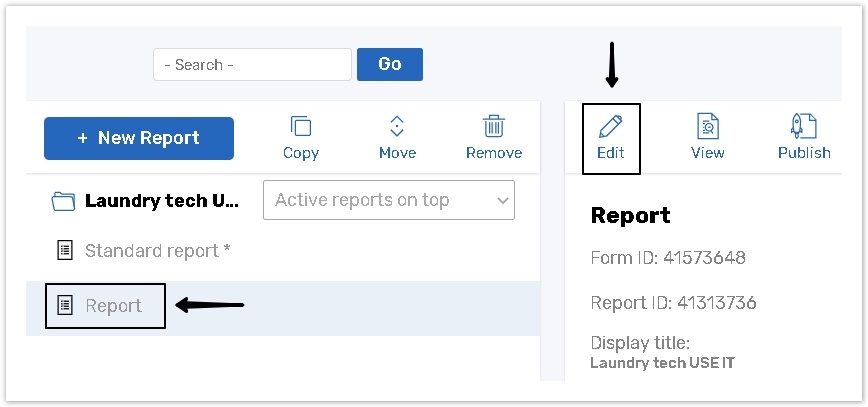The image size is (868, 407).
Task: Select the Laundry tech folder name
Action: (162, 201)
